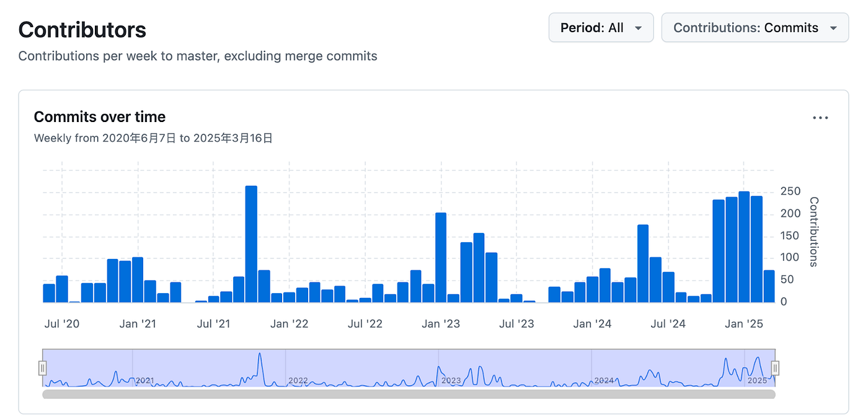Click the tallest bar in late 2021
This screenshot has height=420, width=868.
[x=251, y=244]
